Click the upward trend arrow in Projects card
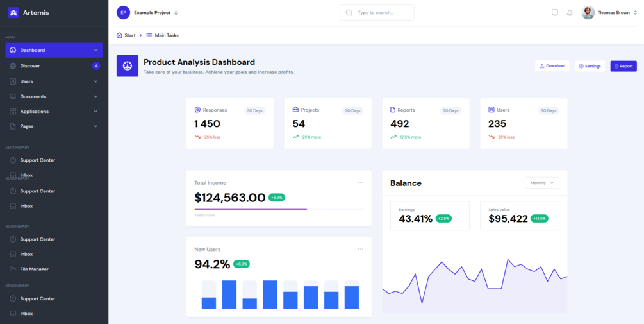 (x=295, y=137)
